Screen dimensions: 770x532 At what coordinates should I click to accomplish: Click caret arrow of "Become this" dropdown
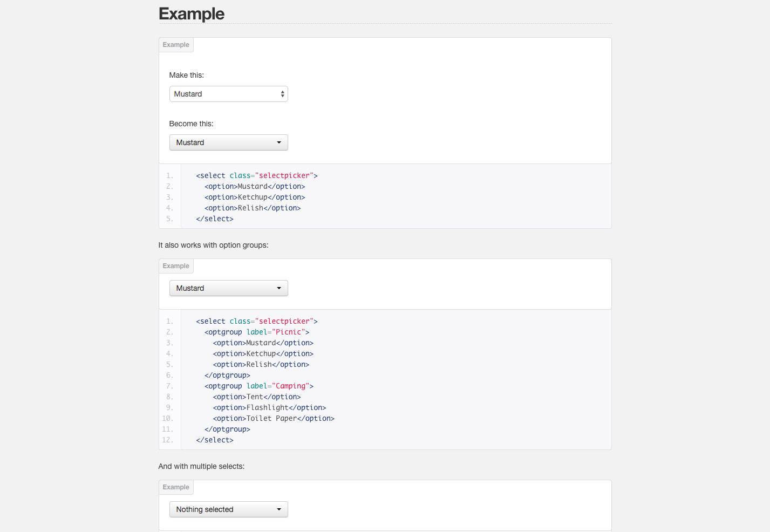(279, 142)
